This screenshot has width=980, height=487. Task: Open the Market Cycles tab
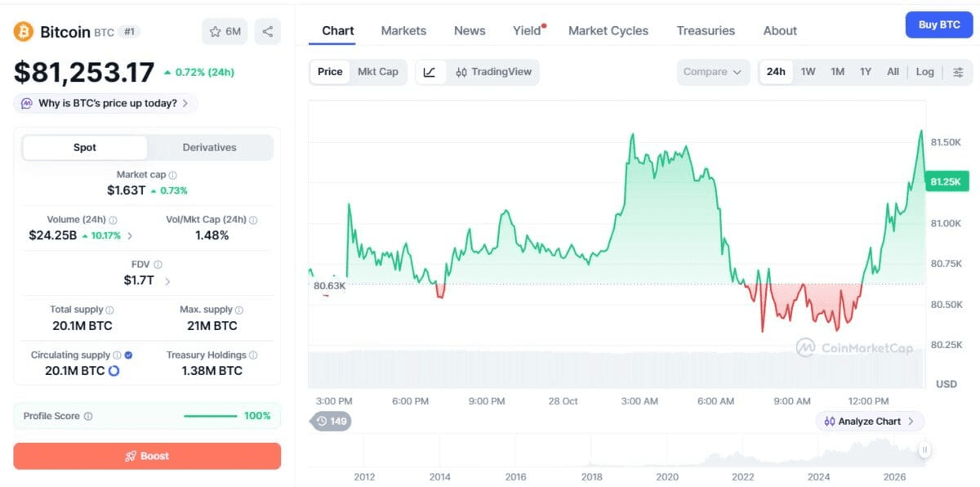pos(608,31)
